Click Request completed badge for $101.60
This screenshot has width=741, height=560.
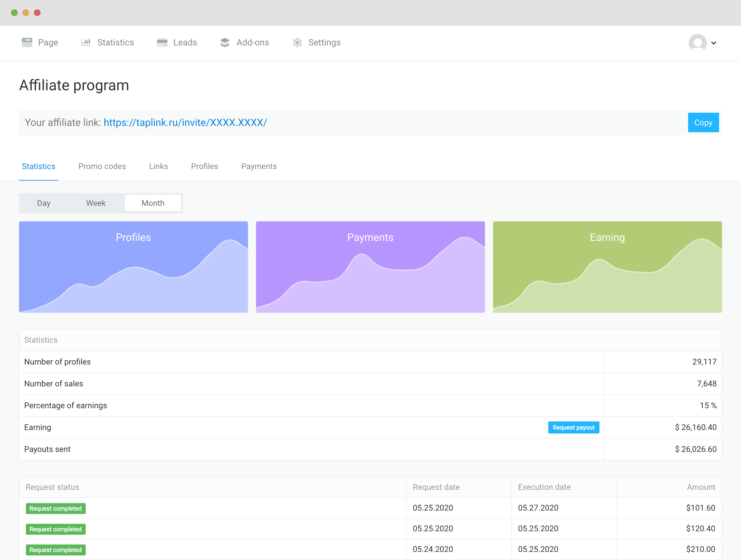point(56,509)
